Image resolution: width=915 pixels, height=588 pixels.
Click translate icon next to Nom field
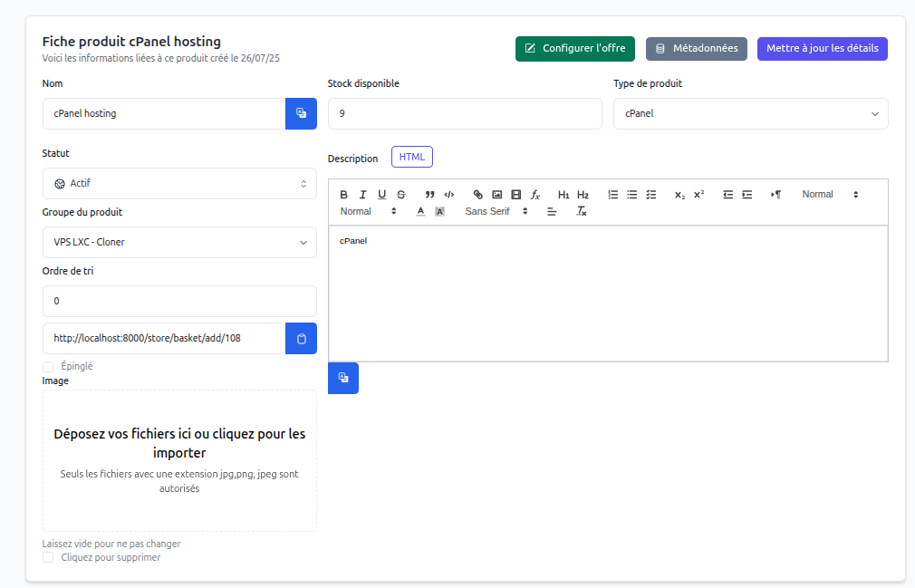(301, 114)
